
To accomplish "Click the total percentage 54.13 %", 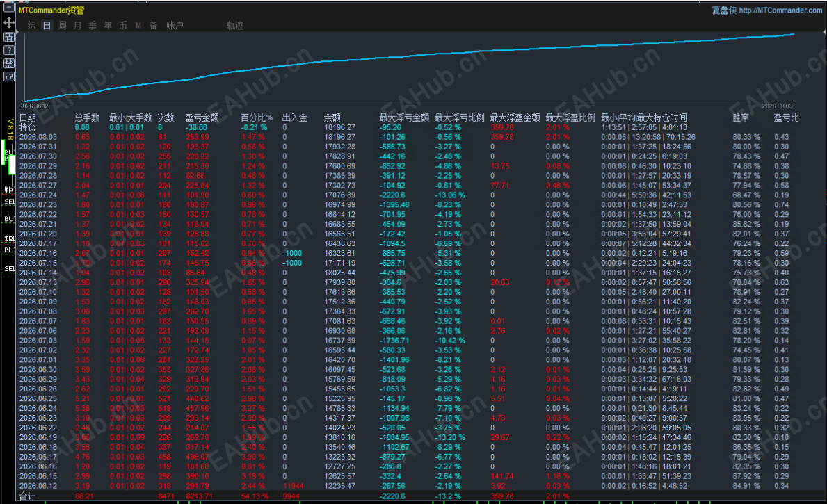I will (255, 496).
